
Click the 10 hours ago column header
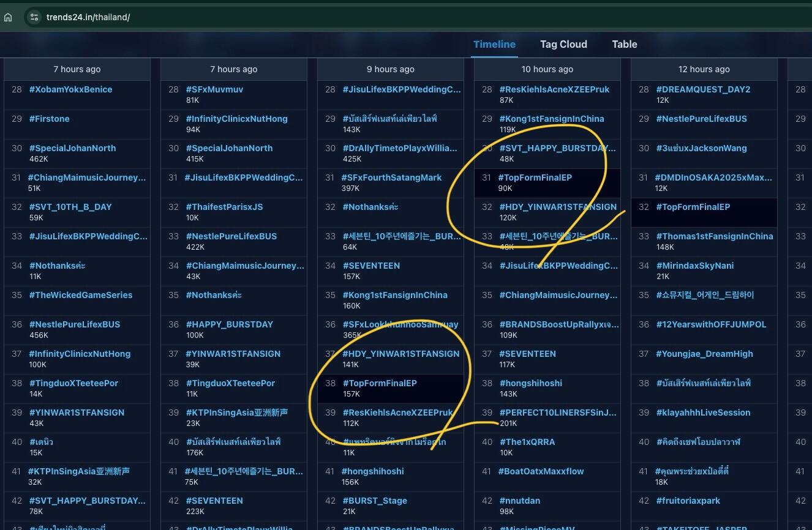click(x=547, y=69)
